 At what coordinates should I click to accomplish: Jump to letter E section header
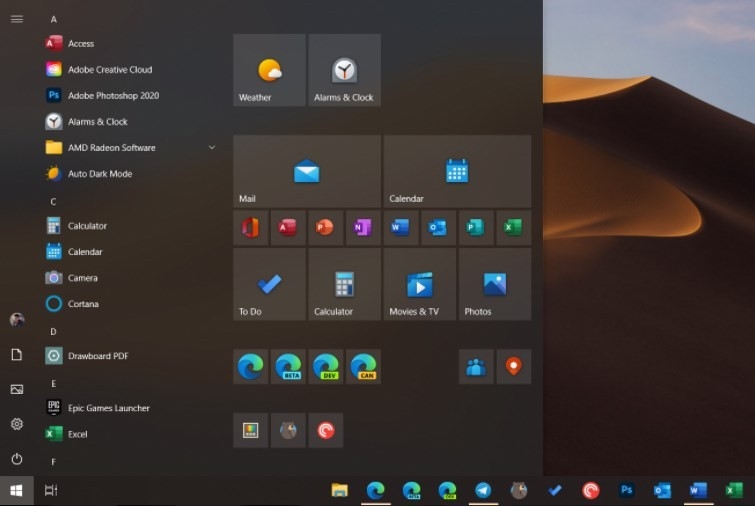pyautogui.click(x=53, y=383)
